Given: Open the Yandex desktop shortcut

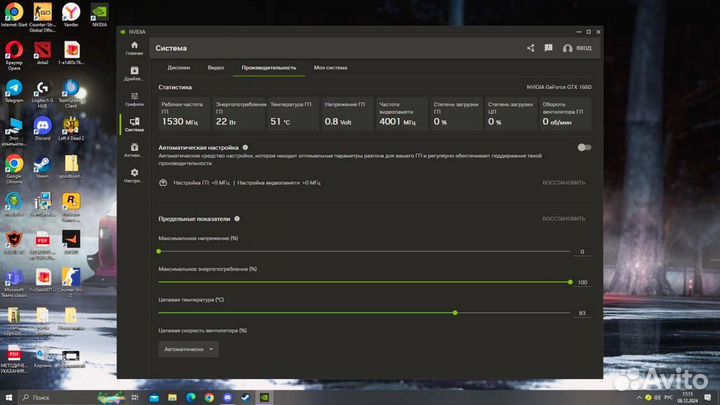Looking at the screenshot, I should tap(71, 15).
